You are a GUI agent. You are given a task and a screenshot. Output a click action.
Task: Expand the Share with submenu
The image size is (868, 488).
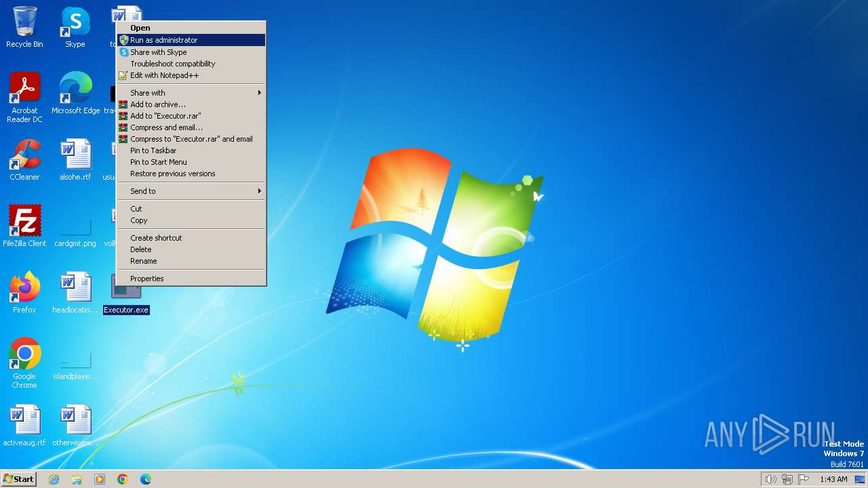click(191, 93)
